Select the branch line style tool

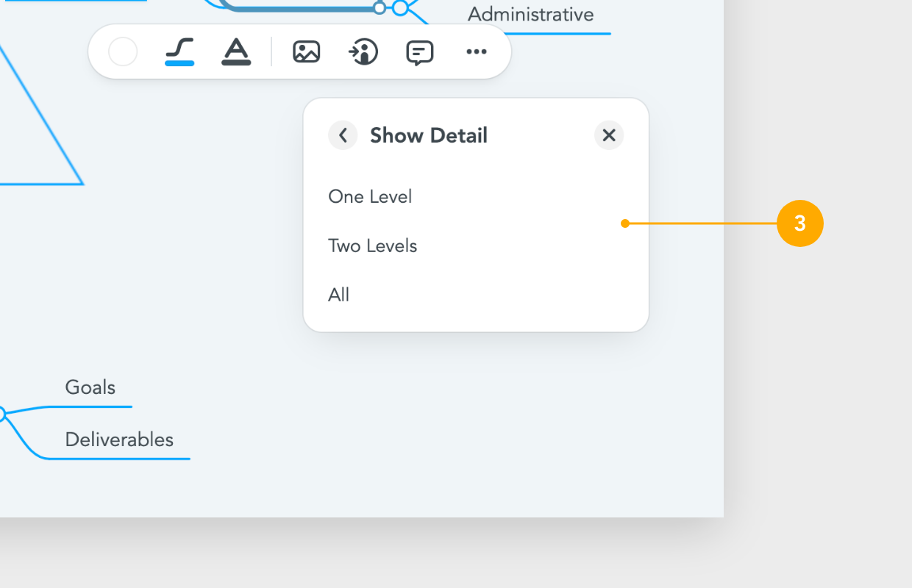point(179,51)
